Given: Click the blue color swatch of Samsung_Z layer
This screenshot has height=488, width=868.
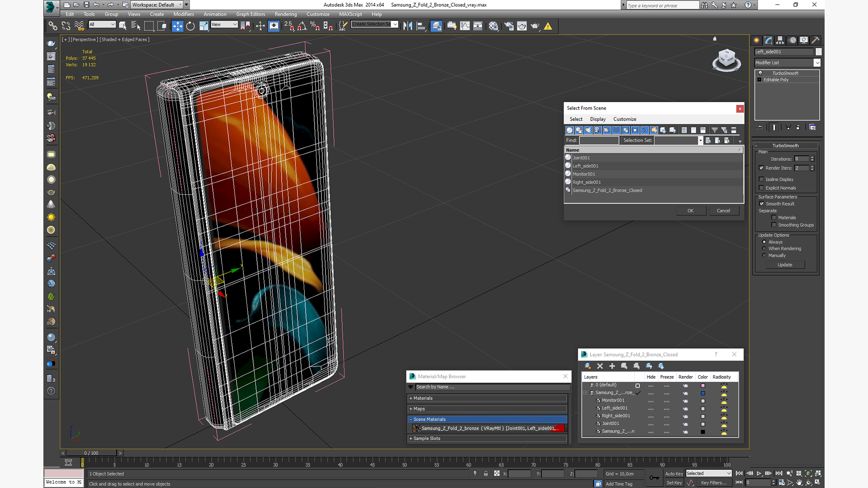Looking at the screenshot, I should click(x=703, y=393).
